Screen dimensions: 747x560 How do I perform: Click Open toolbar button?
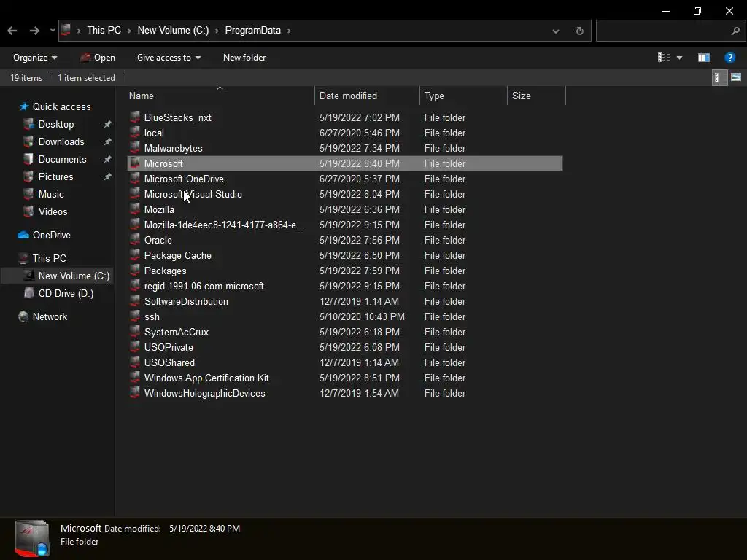[x=98, y=58]
